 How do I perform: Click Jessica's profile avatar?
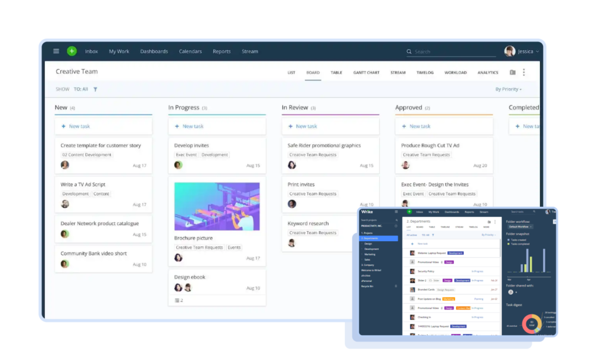[x=509, y=51]
